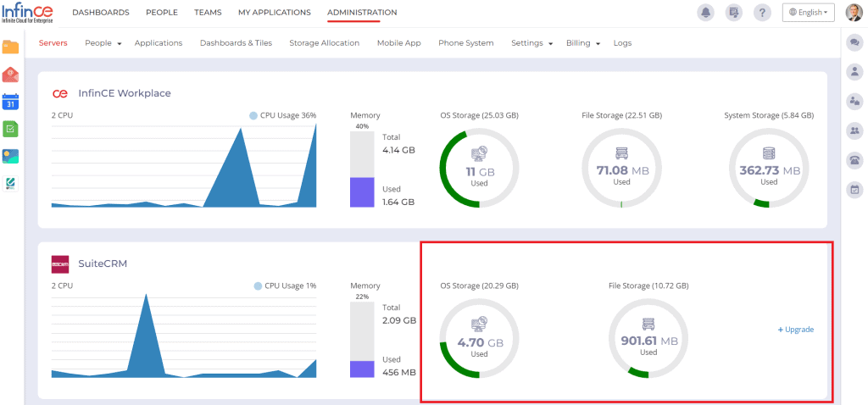The width and height of the screenshot is (868, 405).
Task: Open the folder files app in left sidebar
Action: point(10,47)
